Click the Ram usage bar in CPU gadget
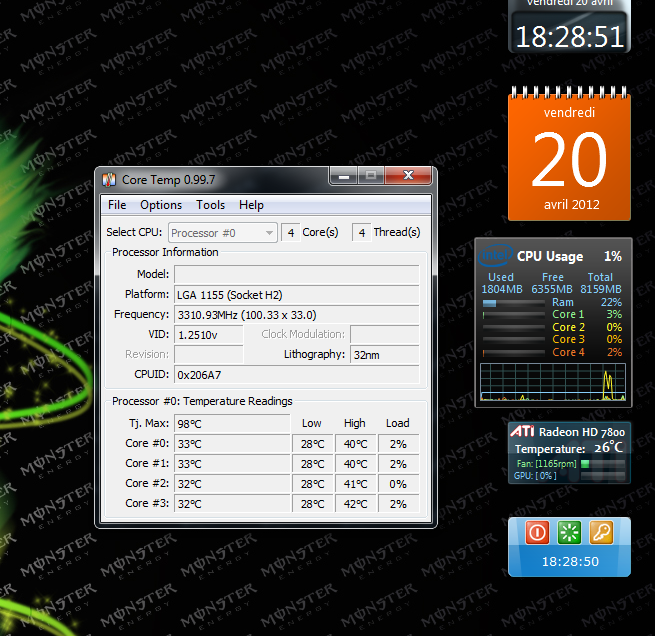Image resolution: width=655 pixels, height=636 pixels. pos(514,302)
